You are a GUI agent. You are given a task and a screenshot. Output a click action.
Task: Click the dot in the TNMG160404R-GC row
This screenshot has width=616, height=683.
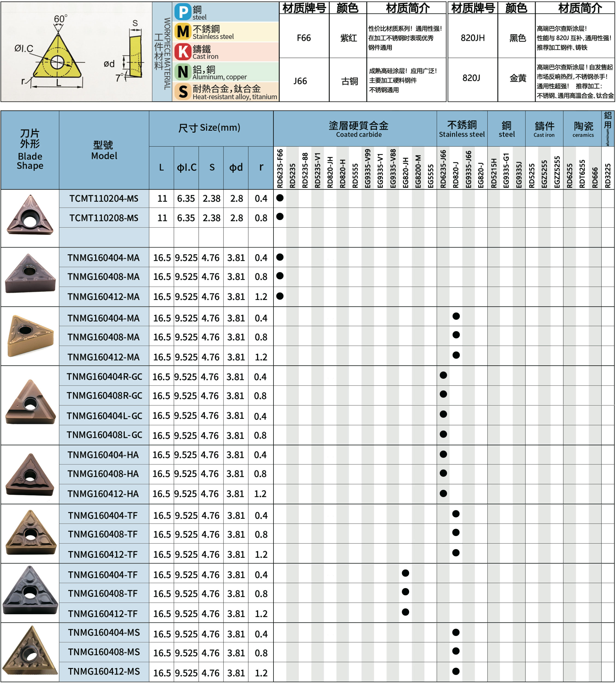pyautogui.click(x=444, y=375)
